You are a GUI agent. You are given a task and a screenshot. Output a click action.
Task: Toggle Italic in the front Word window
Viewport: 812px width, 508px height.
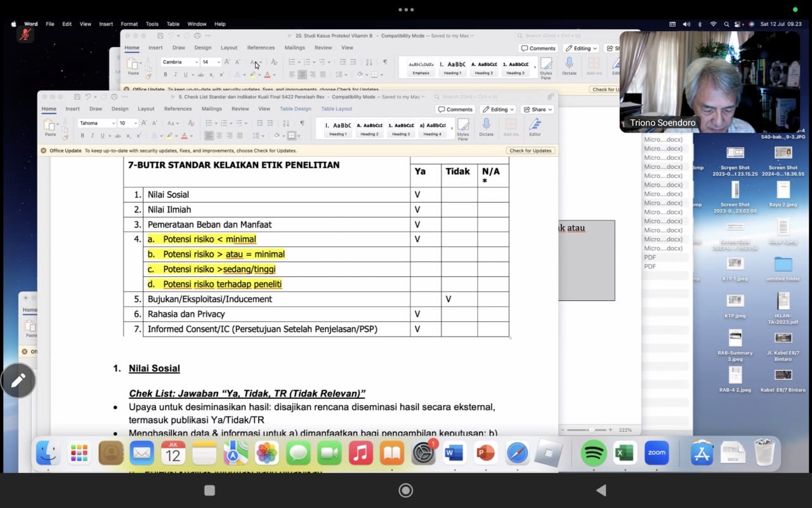92,136
